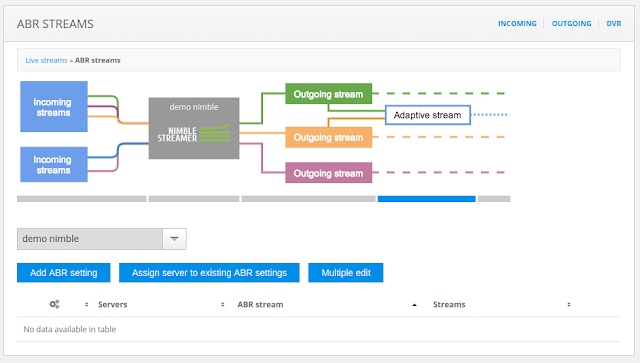Screen dimensions: 640x363
Task: Click the Nimble Streamer logo block
Action: click(x=194, y=128)
